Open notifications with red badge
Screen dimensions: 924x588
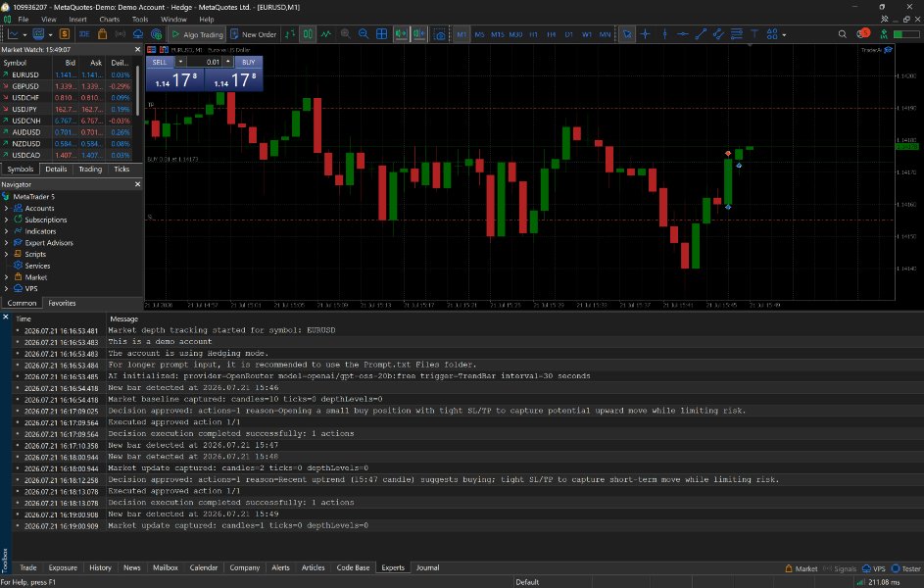click(862, 33)
